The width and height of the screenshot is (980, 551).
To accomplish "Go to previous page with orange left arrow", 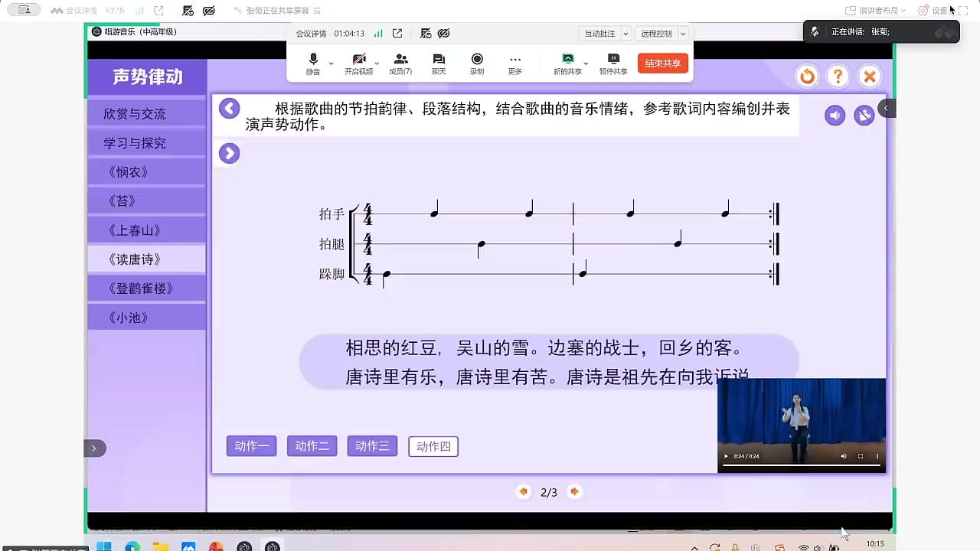I will pos(524,492).
